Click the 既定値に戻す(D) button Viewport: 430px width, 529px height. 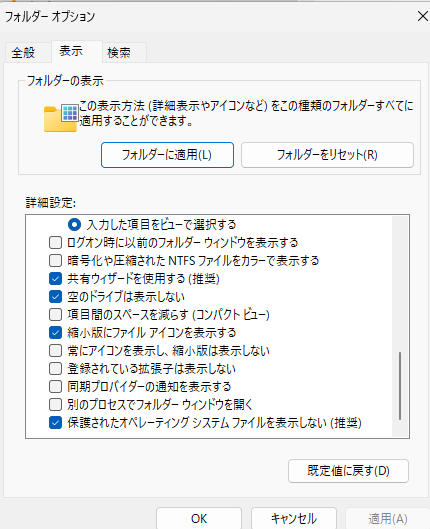point(348,471)
